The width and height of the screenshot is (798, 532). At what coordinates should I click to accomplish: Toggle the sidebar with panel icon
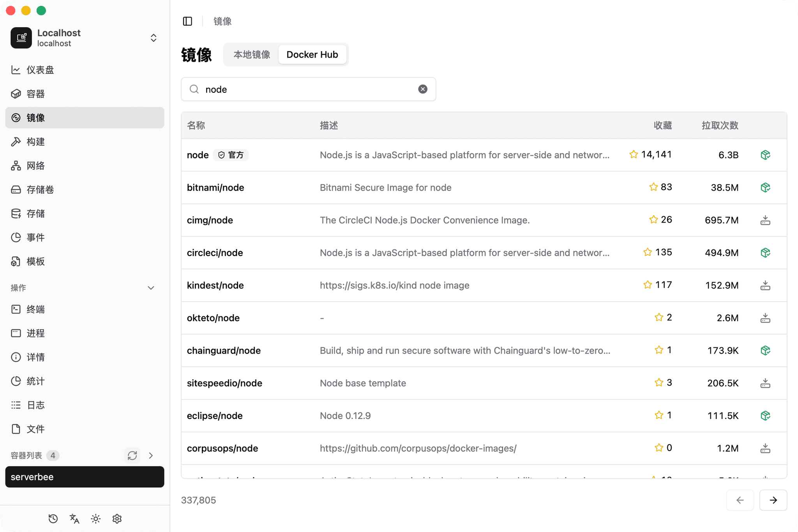coord(187,21)
